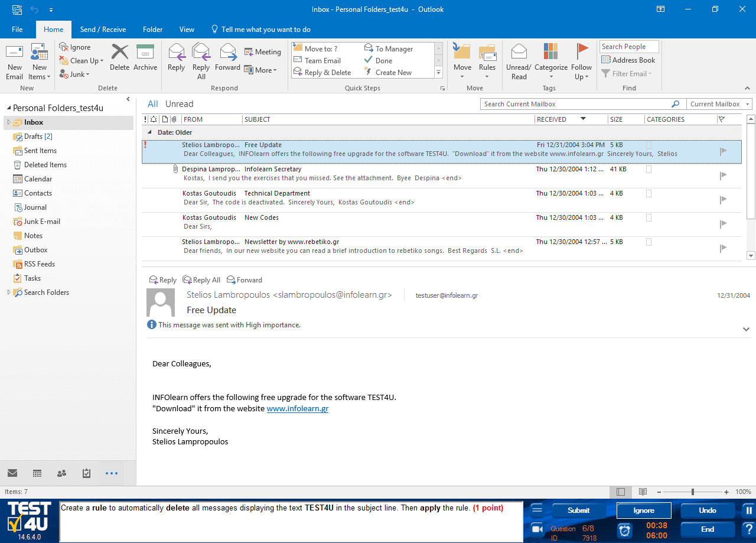Click the TEST4U Submit button
Screen dimensions: 756x543
[x=578, y=511]
